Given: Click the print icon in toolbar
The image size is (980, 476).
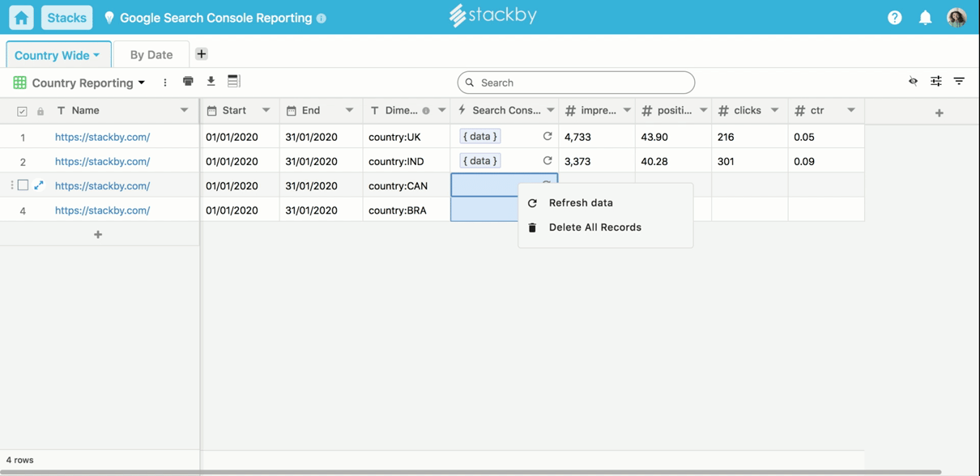Looking at the screenshot, I should (188, 82).
